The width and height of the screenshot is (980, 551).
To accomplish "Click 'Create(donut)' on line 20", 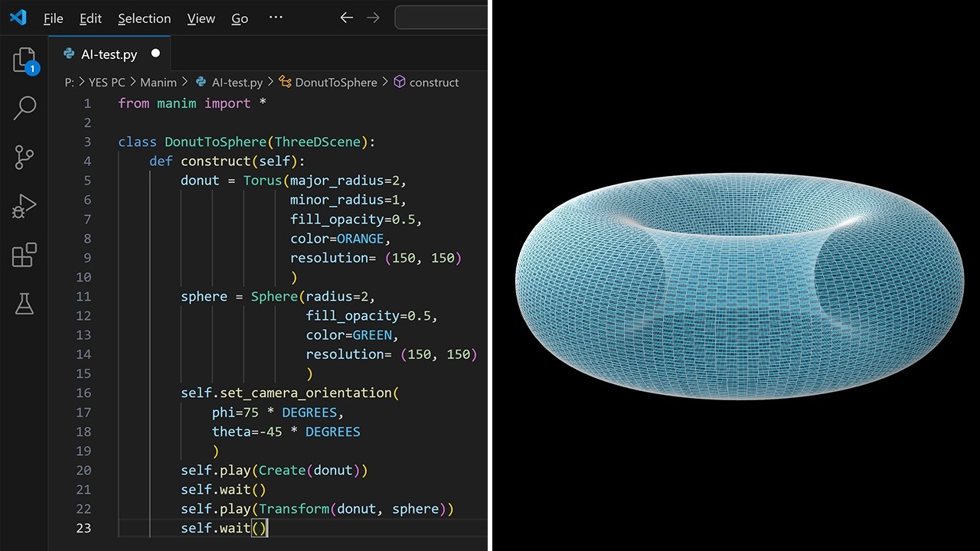I will [309, 470].
